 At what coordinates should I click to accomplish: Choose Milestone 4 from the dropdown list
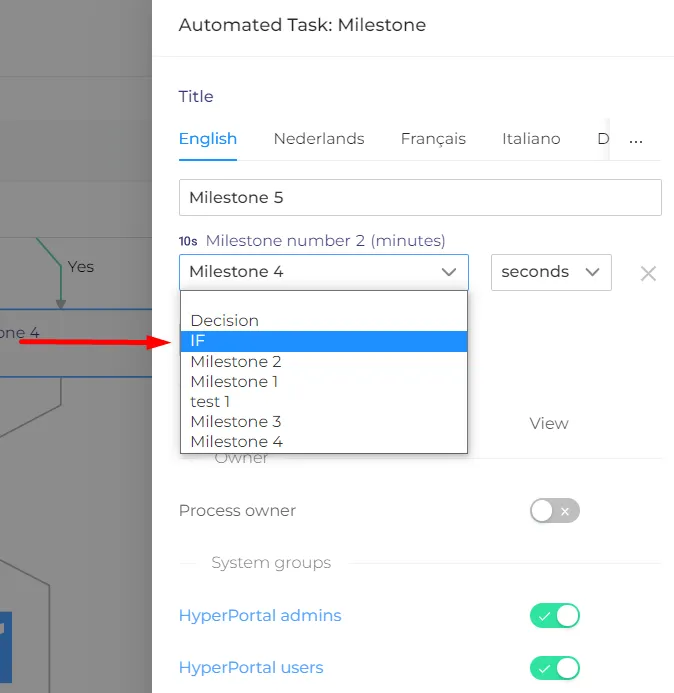(x=324, y=441)
